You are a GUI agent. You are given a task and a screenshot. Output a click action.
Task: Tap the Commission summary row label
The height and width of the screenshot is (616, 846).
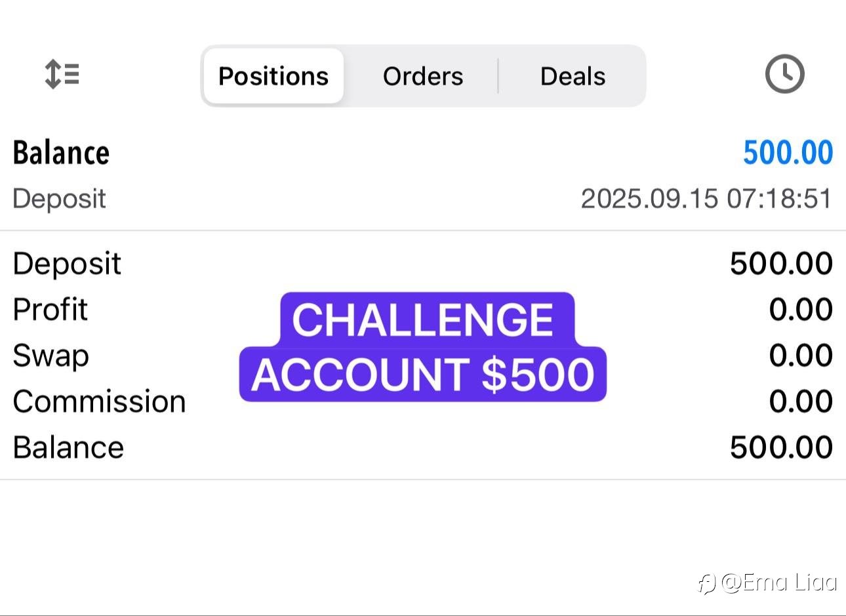click(x=99, y=401)
